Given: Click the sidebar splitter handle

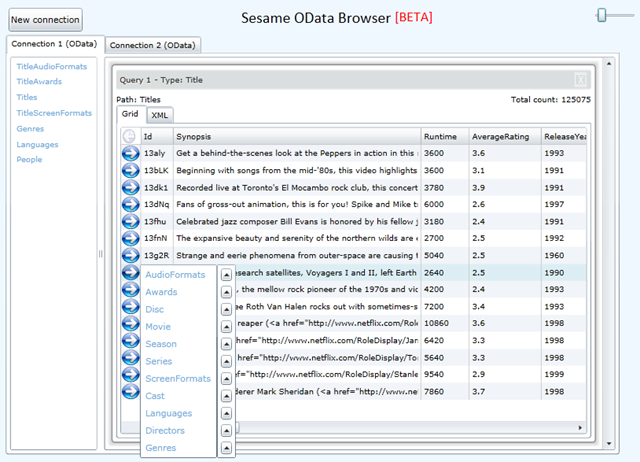Looking at the screenshot, I should tap(100, 254).
